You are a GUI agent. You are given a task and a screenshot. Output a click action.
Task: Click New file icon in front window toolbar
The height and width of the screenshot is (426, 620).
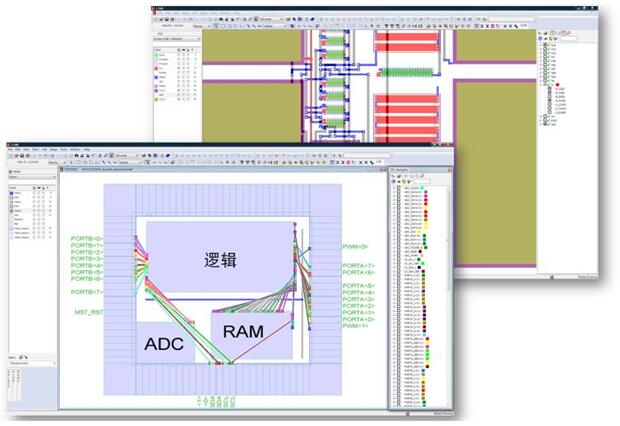click(x=11, y=155)
